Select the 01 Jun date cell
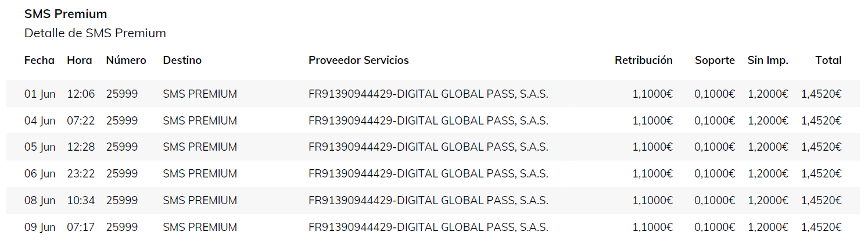The width and height of the screenshot is (868, 242). tap(40, 94)
